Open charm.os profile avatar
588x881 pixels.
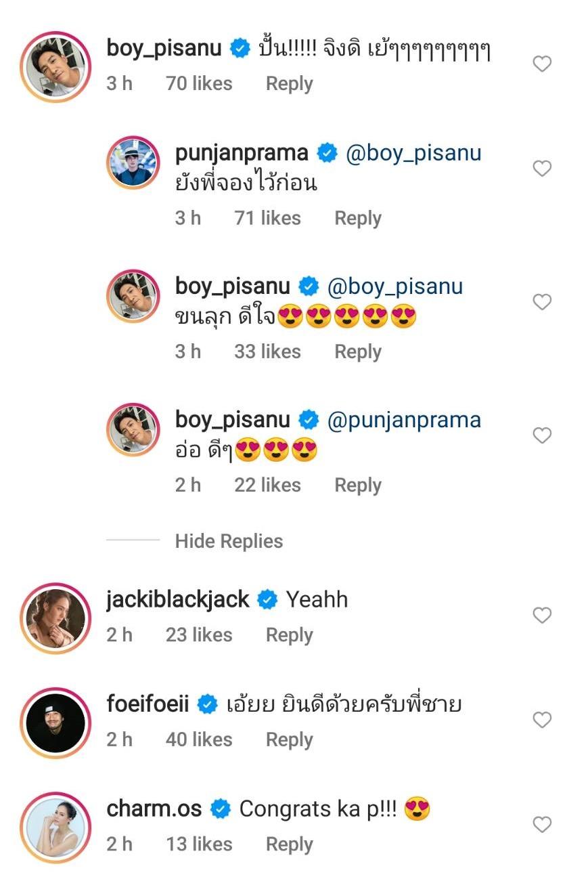[x=55, y=825]
